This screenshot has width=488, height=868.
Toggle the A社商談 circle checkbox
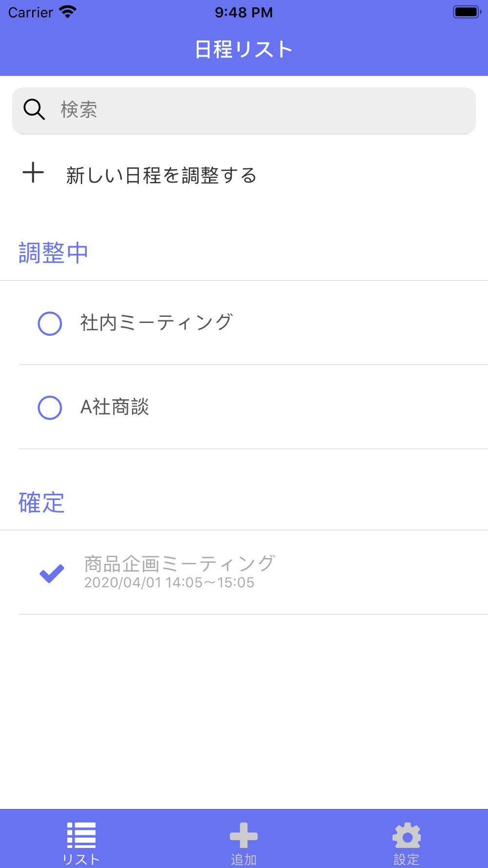coord(50,408)
